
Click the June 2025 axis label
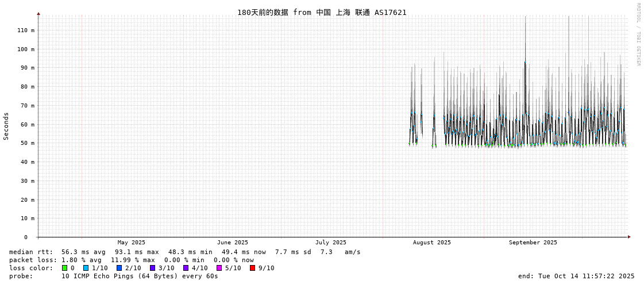tap(233, 243)
